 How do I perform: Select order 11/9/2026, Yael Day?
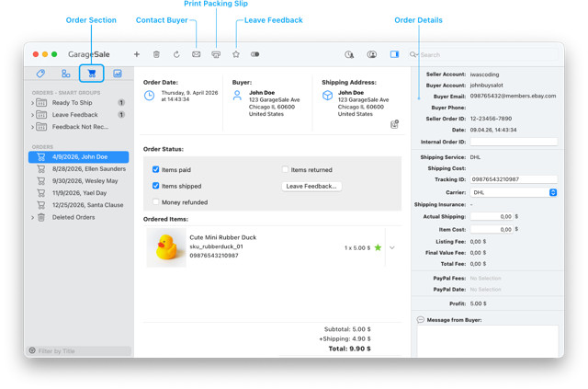tap(79, 193)
